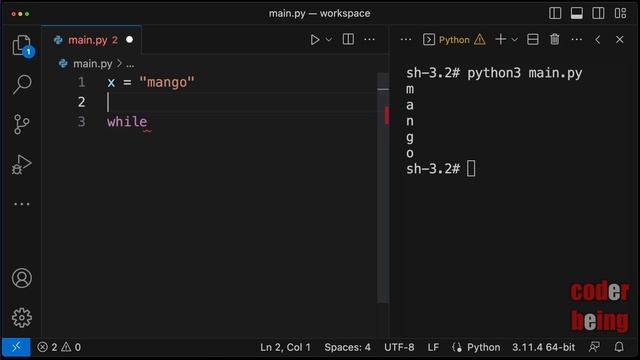Open the Search view in activity bar
Image resolution: width=640 pixels, height=360 pixels.
coord(22,84)
